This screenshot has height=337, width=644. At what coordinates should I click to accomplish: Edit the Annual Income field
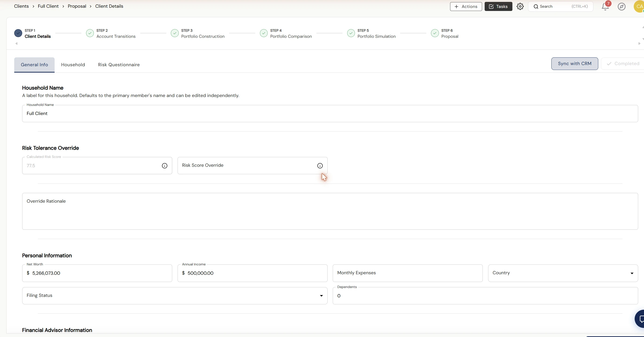coord(252,273)
